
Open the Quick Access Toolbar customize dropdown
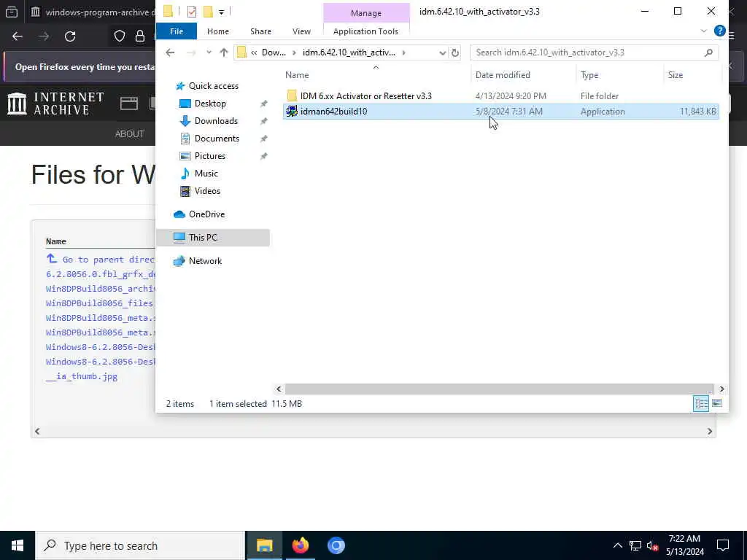221,12
